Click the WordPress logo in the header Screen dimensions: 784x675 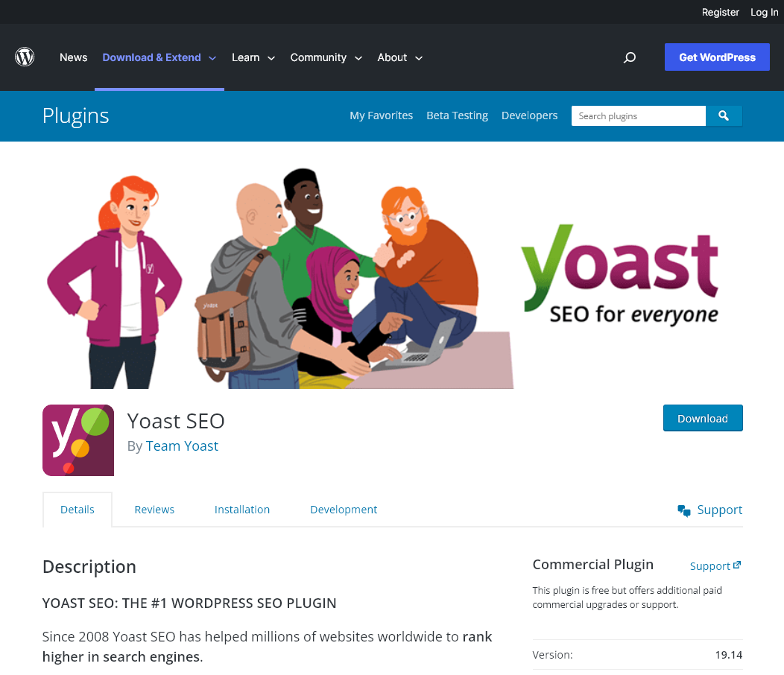point(25,57)
